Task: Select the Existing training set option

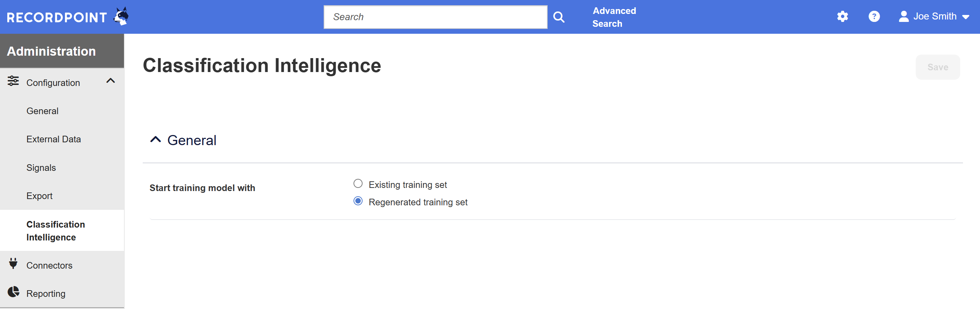Action: point(358,184)
